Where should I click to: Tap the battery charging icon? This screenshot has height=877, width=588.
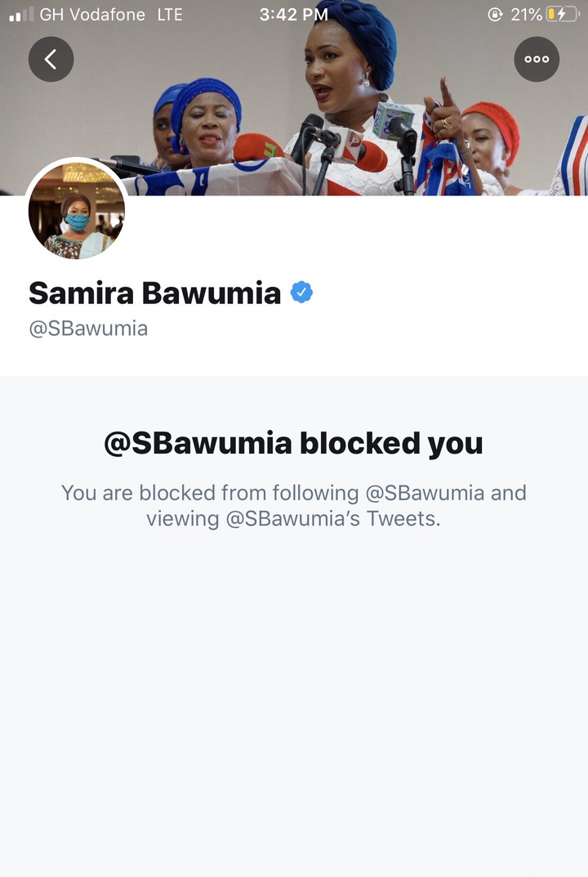563,14
